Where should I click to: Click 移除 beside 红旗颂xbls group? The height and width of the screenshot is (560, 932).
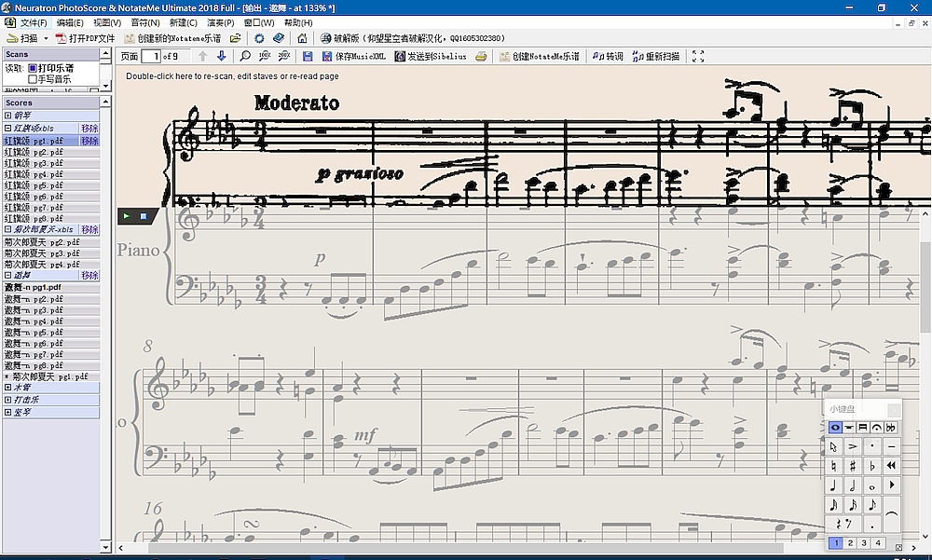pos(89,128)
